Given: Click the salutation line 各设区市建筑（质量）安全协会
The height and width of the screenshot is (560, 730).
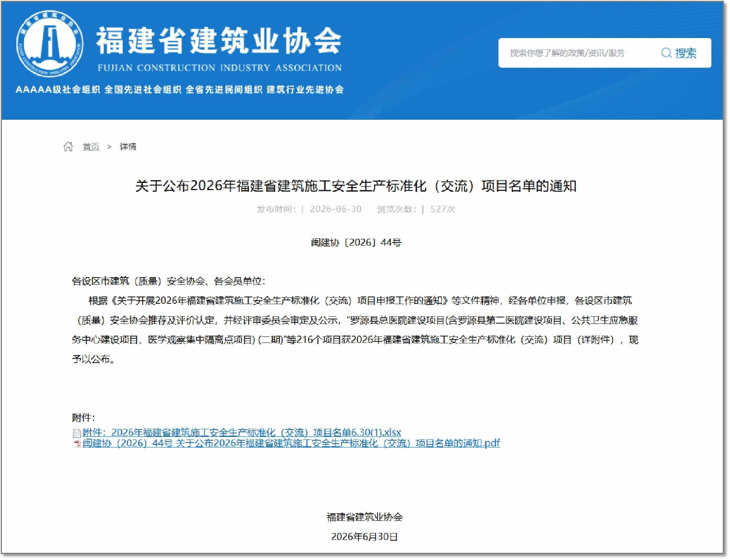Looking at the screenshot, I should 168,281.
